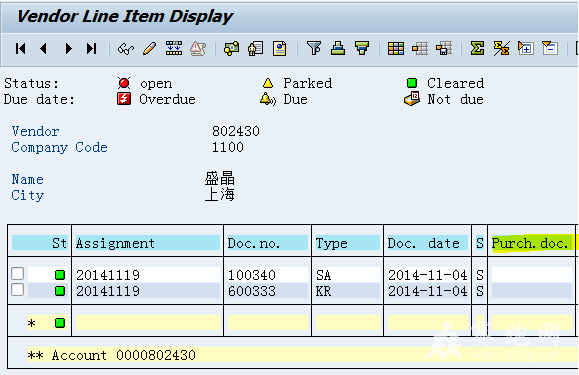Click vendor number 802430
Image resolution: width=579 pixels, height=375 pixels.
click(x=236, y=131)
